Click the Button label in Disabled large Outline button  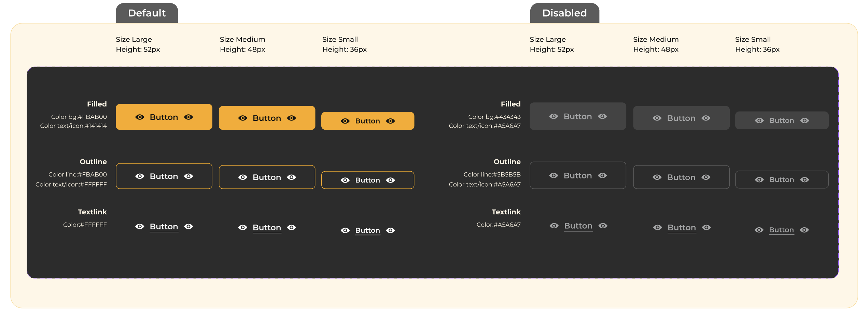(578, 175)
